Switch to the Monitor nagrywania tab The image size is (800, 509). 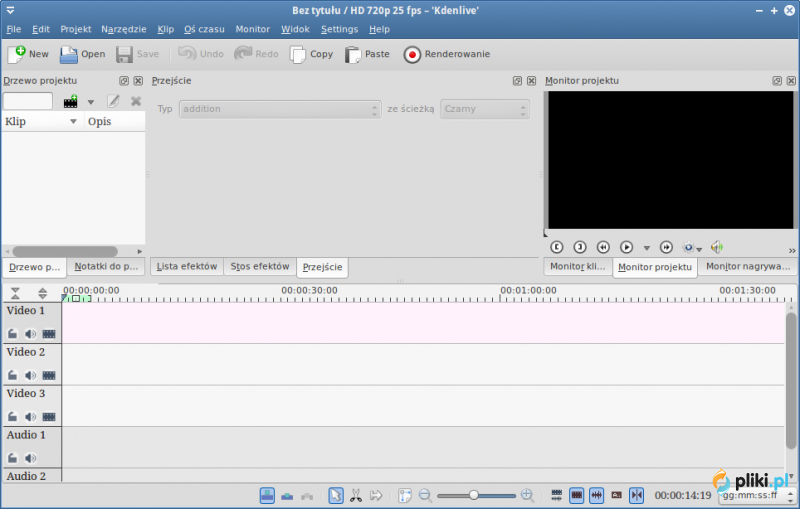[747, 266]
